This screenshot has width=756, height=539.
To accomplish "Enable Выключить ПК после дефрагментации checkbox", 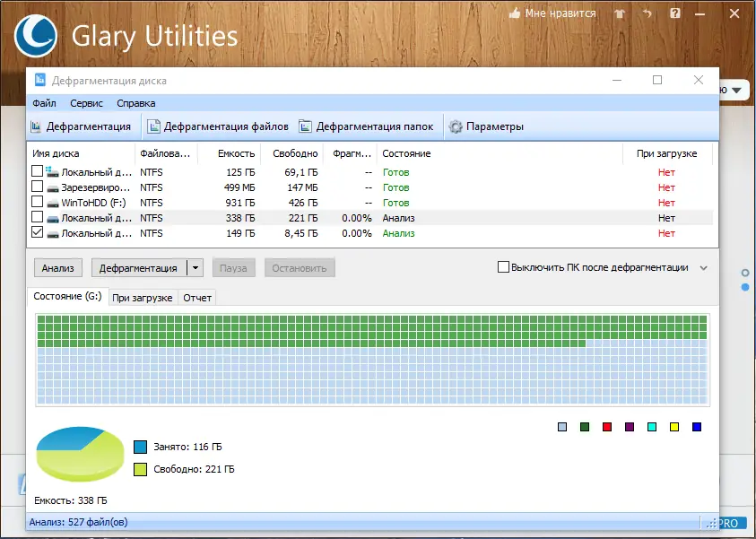I will [503, 267].
